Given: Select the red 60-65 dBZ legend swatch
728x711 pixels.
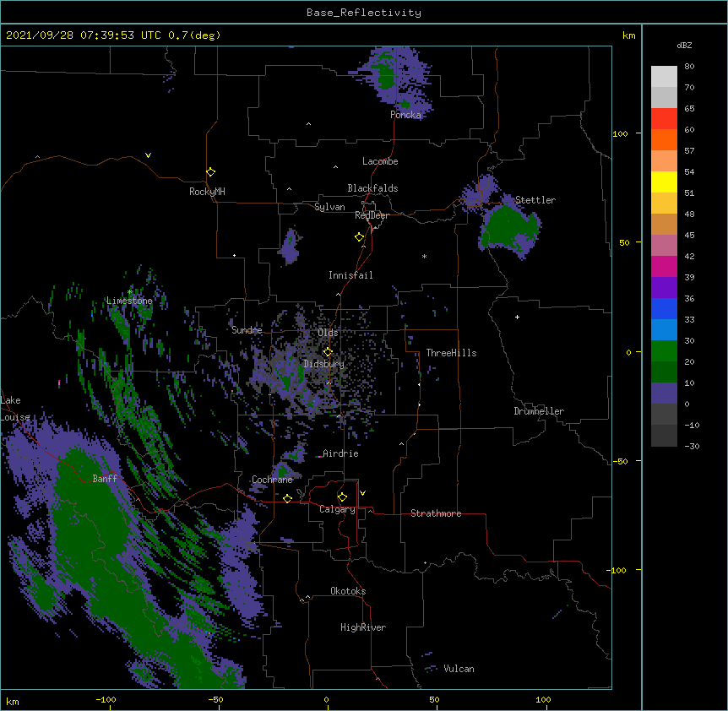Looking at the screenshot, I should point(664,118).
